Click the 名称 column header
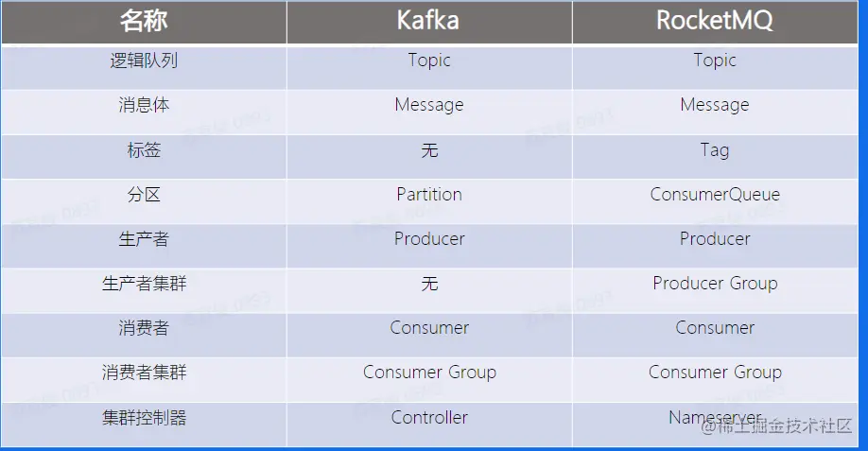Viewport: 868px width, 451px height. (x=144, y=21)
